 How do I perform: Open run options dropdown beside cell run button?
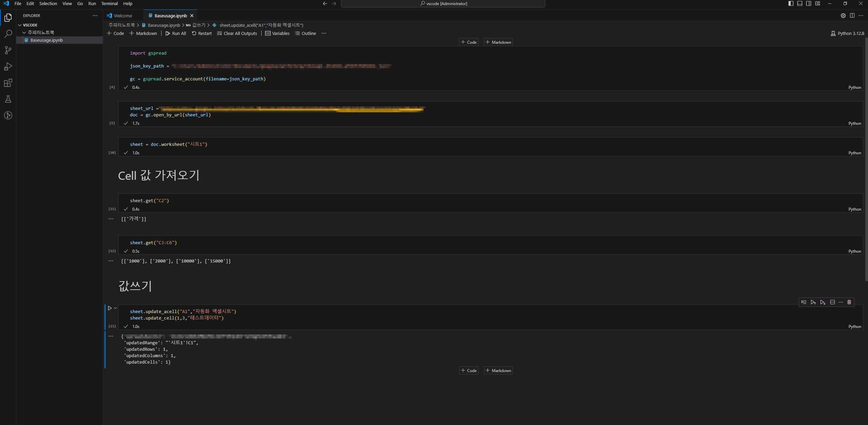coord(115,308)
